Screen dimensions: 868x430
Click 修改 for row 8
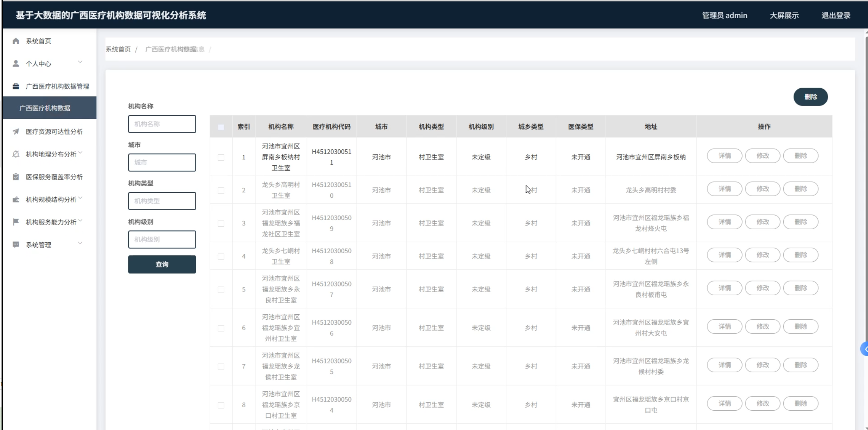coord(762,403)
